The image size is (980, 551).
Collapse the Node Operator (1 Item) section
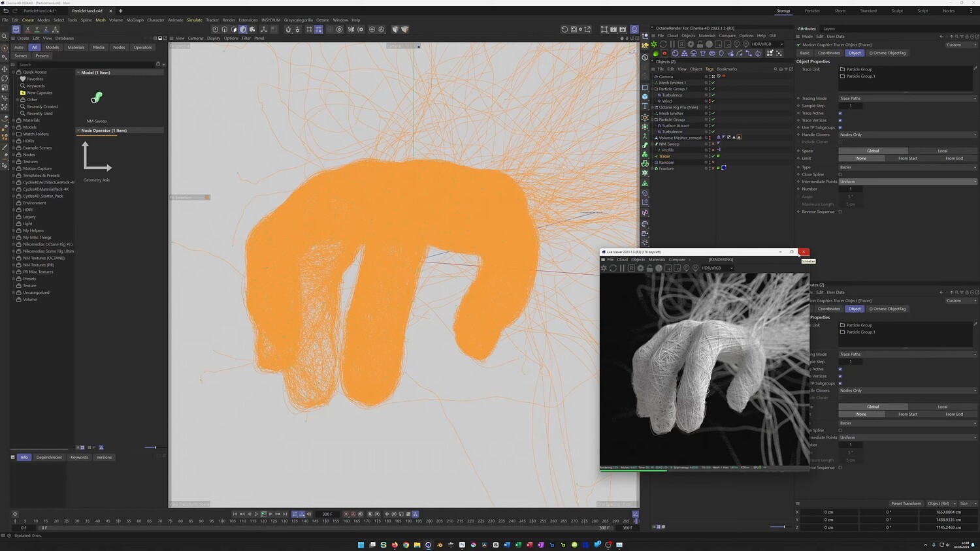click(x=78, y=131)
